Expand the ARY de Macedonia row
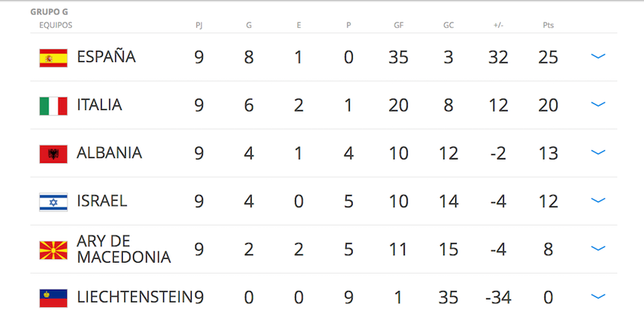The width and height of the screenshot is (644, 312). (x=598, y=248)
